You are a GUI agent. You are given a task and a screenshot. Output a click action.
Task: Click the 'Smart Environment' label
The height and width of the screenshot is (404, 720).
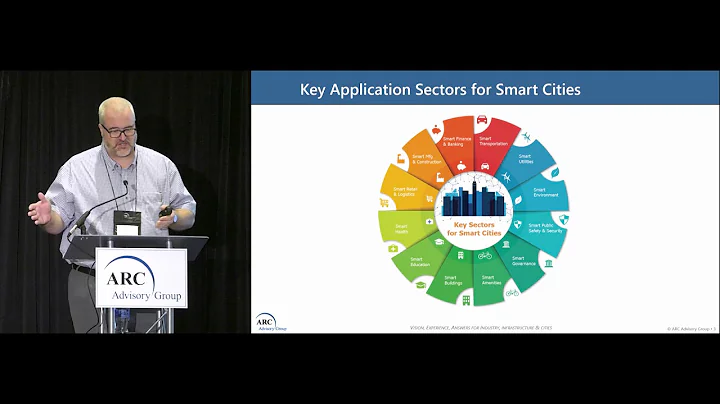[546, 192]
